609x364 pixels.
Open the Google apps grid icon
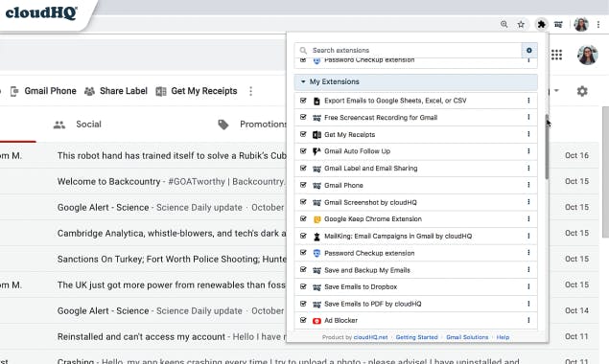556,55
